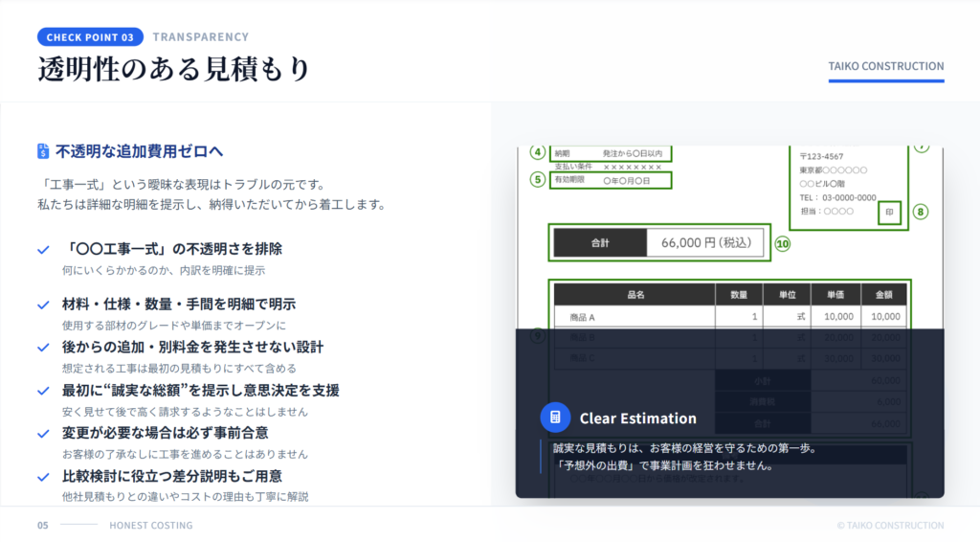The image size is (980, 542).
Task: Click the 印 stamp box on the estimate
Action: (890, 213)
